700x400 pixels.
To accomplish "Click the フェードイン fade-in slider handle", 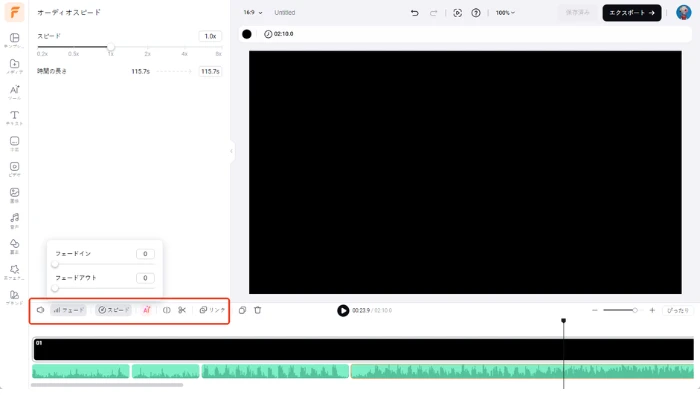I will [x=55, y=265].
